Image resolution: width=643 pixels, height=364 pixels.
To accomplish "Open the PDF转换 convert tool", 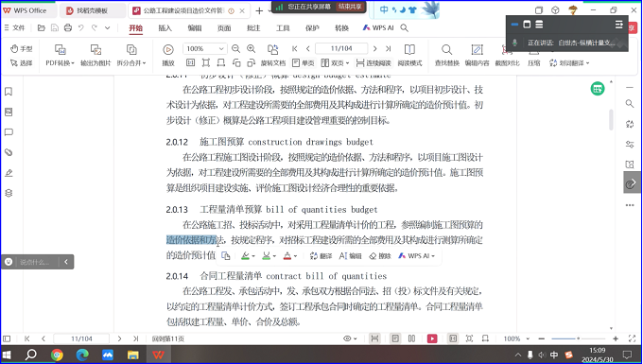I will pos(60,55).
